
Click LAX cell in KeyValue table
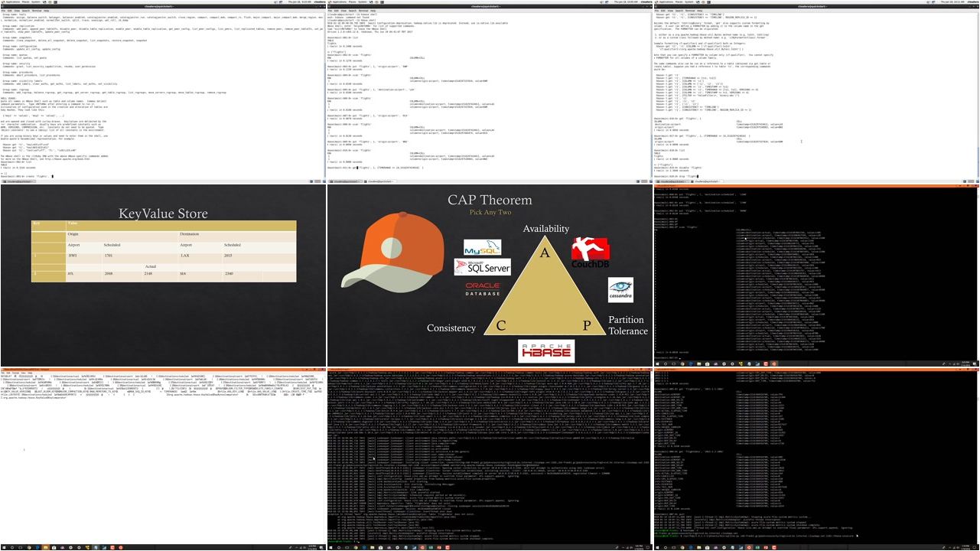pyautogui.click(x=185, y=256)
